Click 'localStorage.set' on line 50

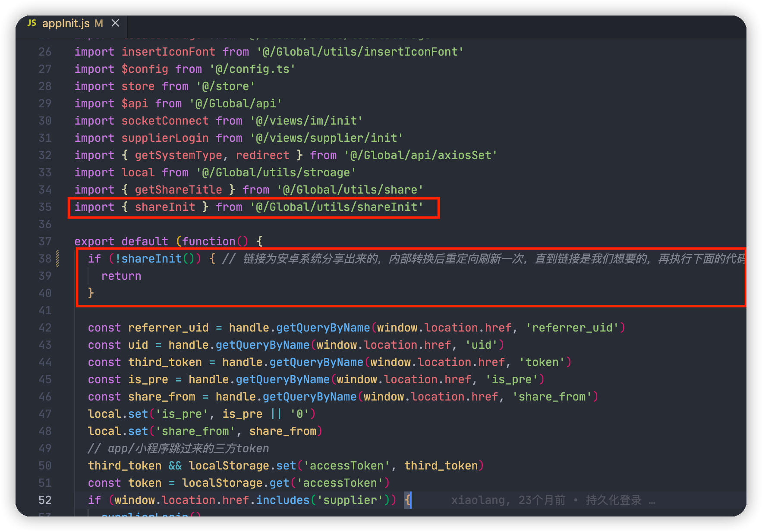[242, 466]
